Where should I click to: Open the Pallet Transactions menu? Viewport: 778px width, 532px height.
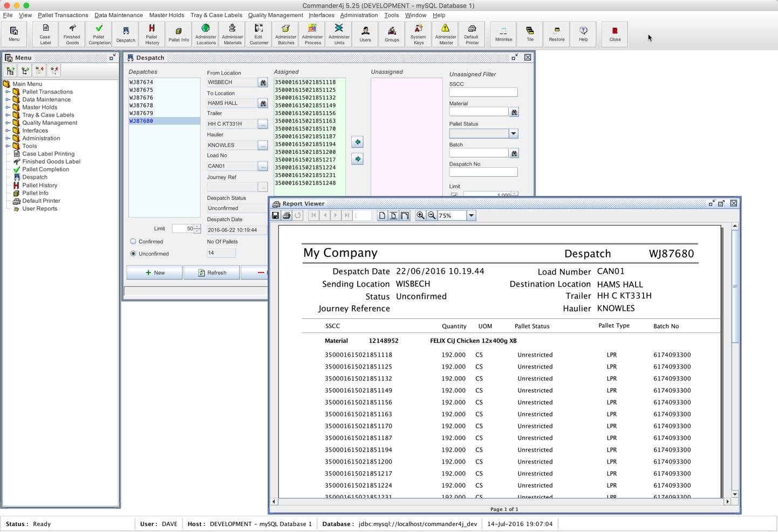63,15
